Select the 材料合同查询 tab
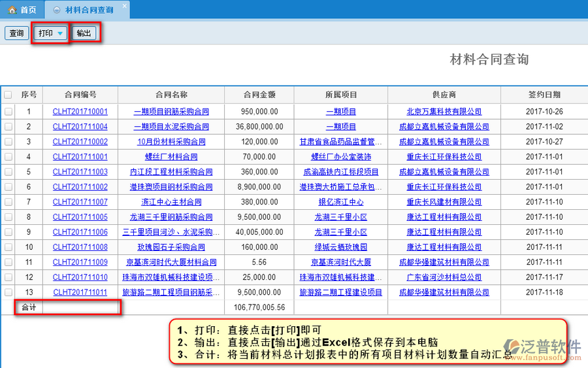Viewport: 588px width, 368px height. tap(89, 10)
